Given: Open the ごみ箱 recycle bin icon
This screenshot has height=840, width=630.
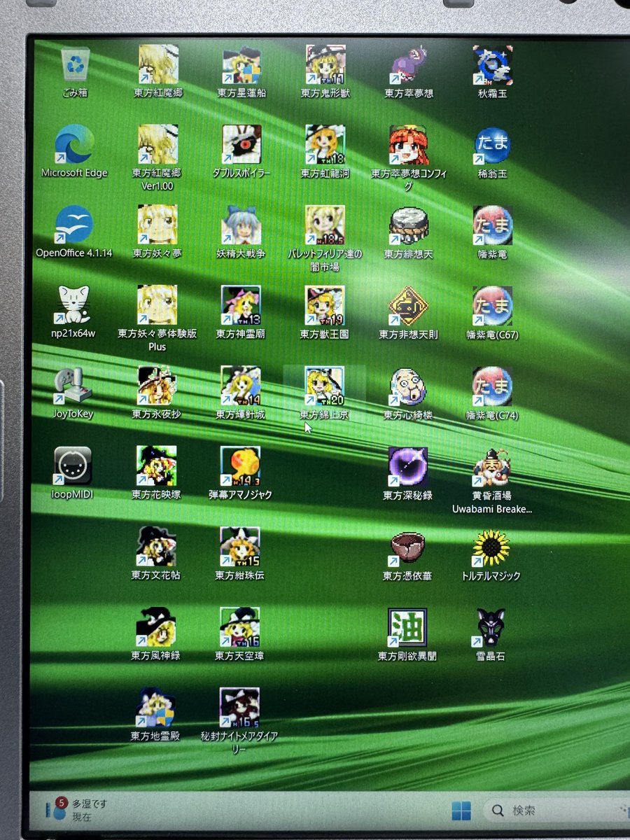Looking at the screenshot, I should pyautogui.click(x=74, y=64).
